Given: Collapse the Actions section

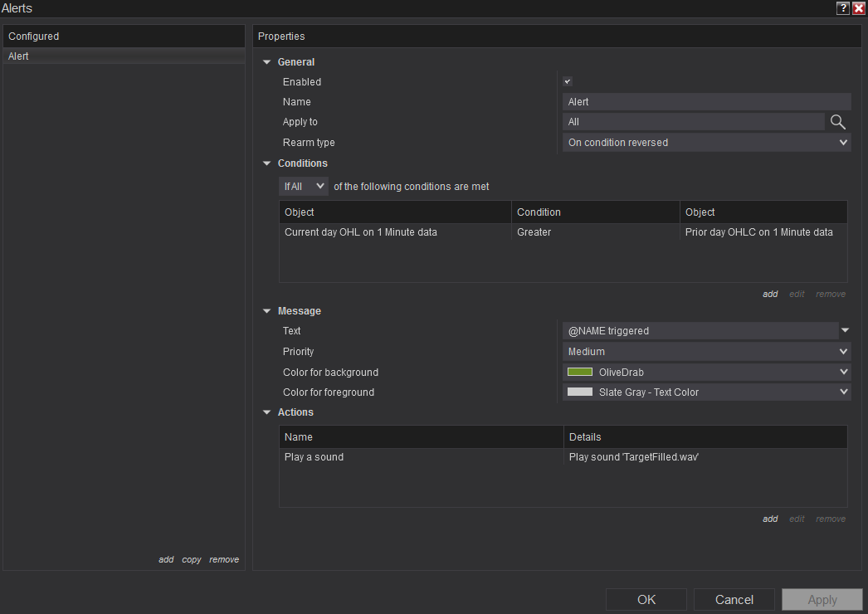Looking at the screenshot, I should pos(267,412).
